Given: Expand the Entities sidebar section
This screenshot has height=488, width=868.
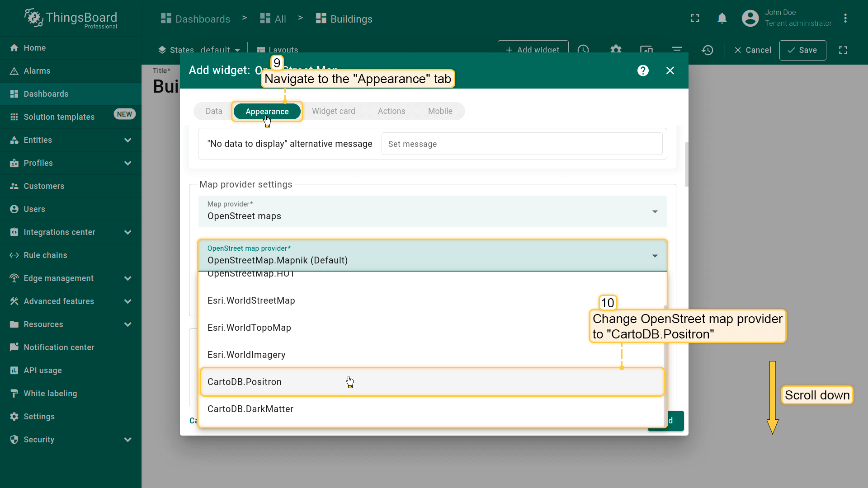Looking at the screenshot, I should pos(127,140).
